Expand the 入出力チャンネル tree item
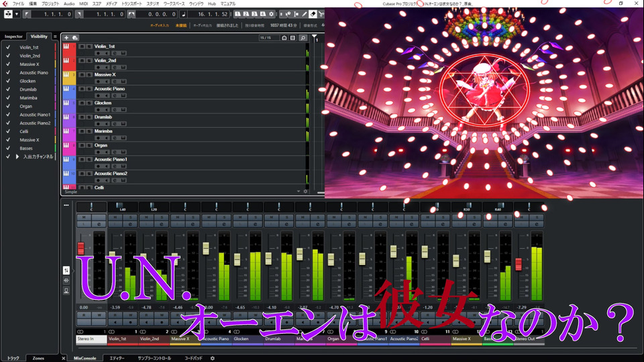The image size is (644, 362). pyautogui.click(x=18, y=156)
